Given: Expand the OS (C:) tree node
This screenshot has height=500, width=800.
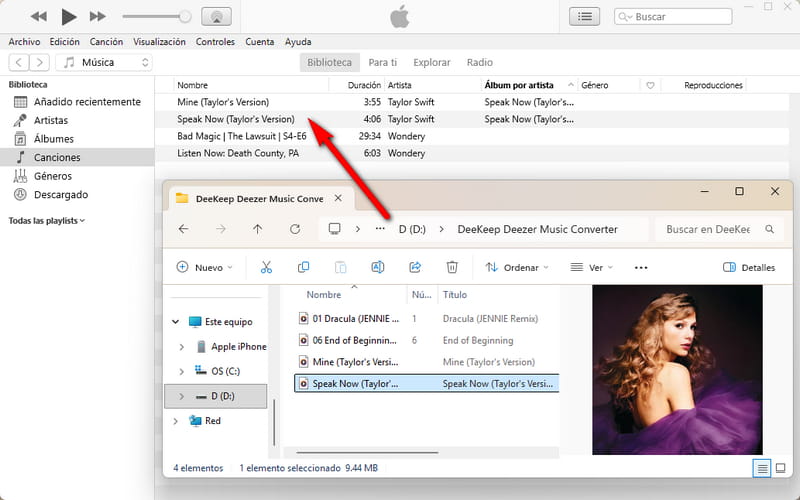Looking at the screenshot, I should 182,371.
